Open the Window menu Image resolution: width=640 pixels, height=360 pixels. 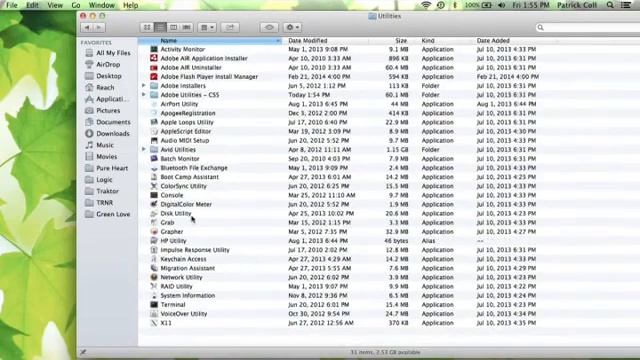(x=102, y=5)
